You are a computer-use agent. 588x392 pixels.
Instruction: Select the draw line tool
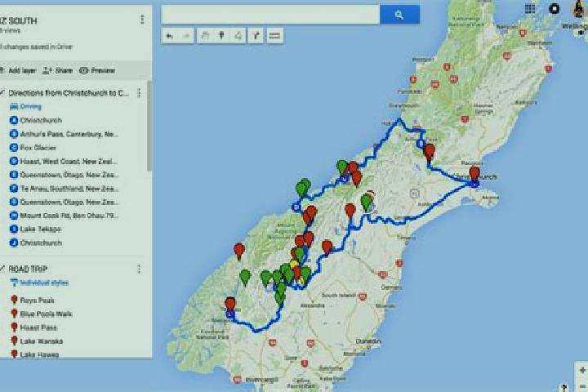pos(238,36)
